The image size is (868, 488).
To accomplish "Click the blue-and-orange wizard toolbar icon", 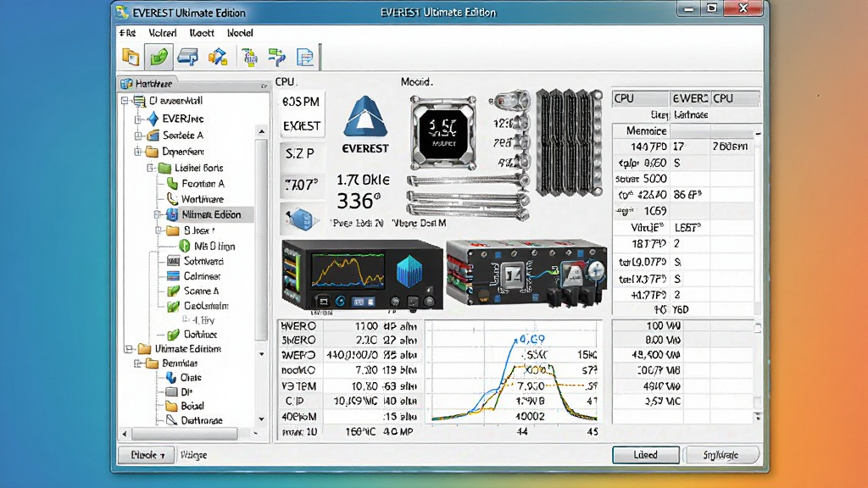I will pos(218,57).
